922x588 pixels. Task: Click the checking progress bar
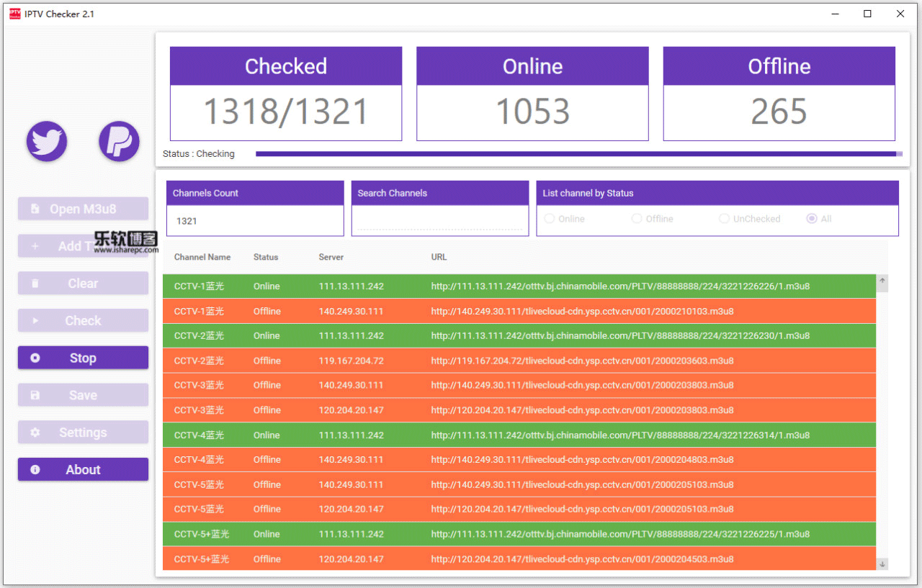coord(578,154)
